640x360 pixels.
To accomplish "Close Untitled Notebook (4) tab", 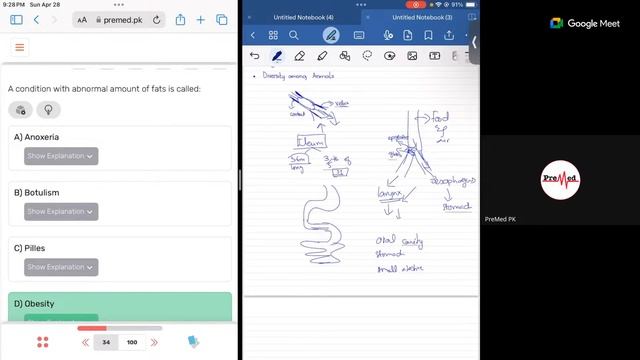I will (x=249, y=18).
